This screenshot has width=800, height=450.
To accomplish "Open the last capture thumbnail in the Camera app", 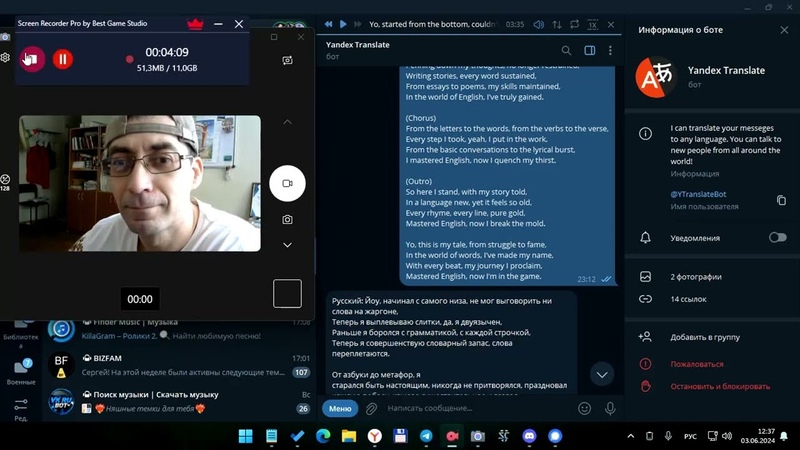I will pos(287,293).
